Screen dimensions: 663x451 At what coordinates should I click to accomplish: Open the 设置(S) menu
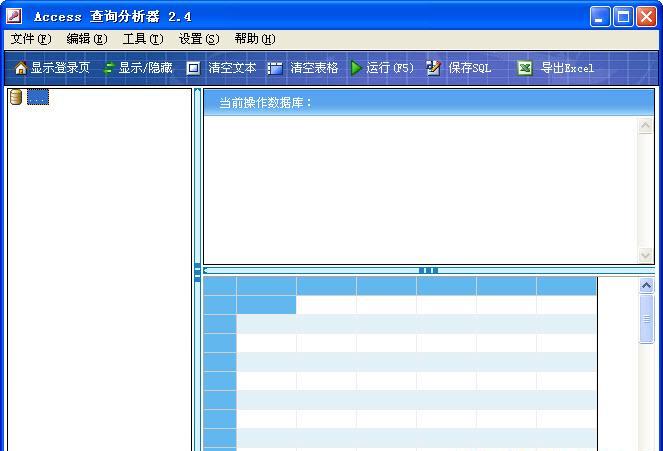(198, 39)
